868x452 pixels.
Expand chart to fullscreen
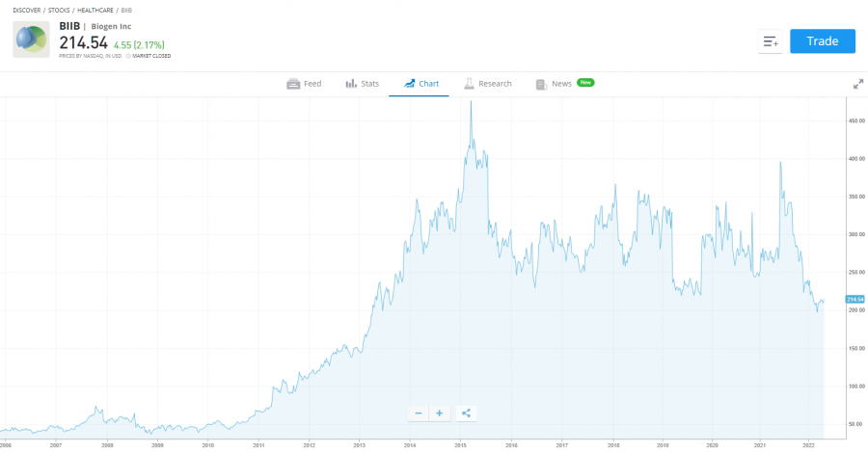[x=858, y=84]
